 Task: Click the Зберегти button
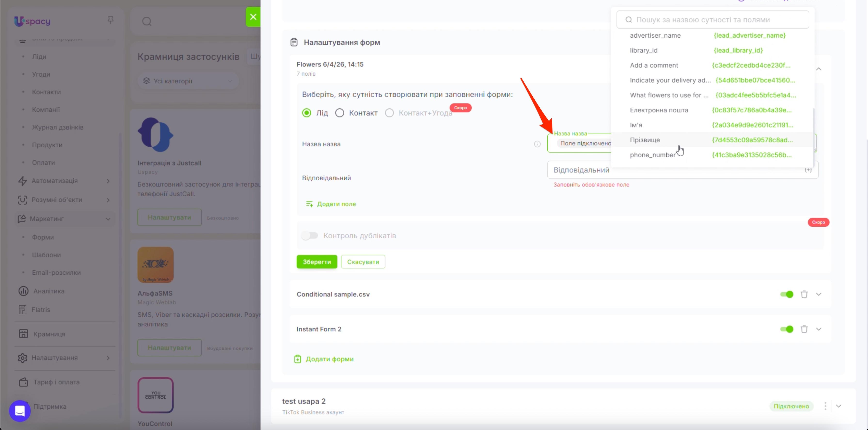coord(317,262)
